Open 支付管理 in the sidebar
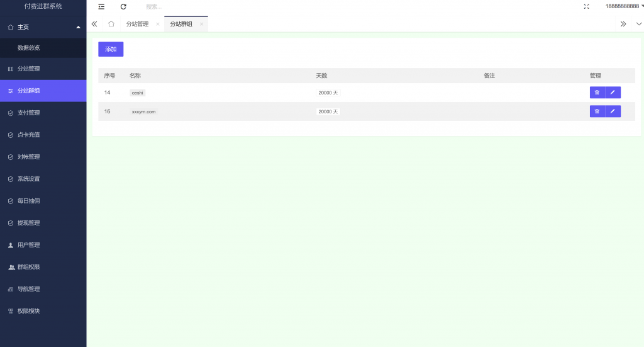Screen dimensions: 644x347 (28, 113)
